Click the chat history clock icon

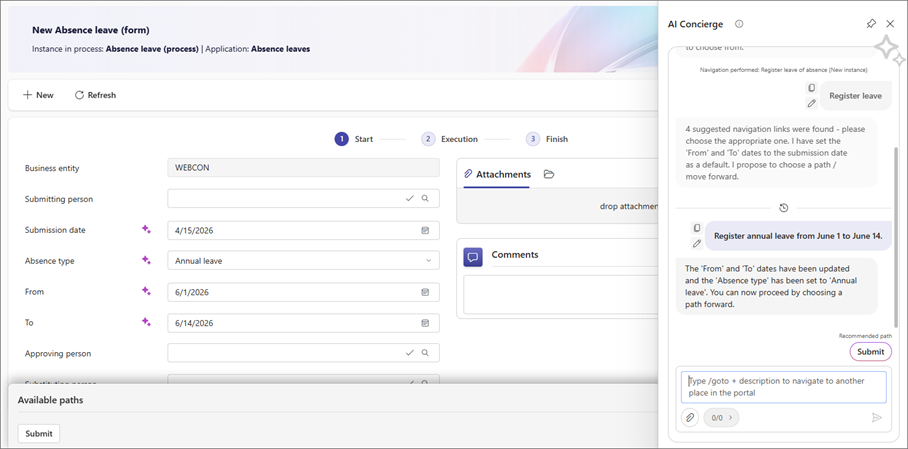point(783,208)
